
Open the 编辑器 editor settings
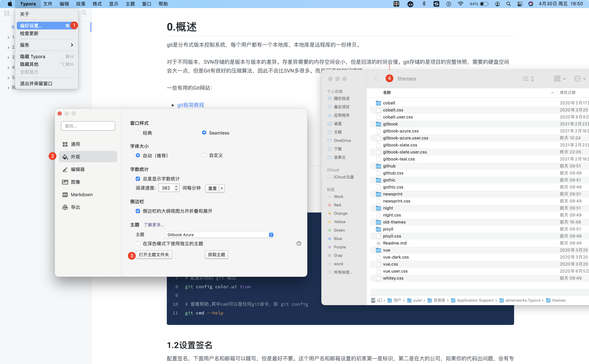[x=78, y=169]
